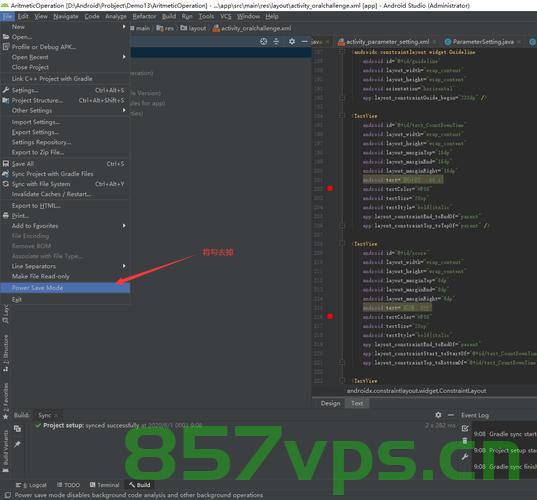Screen dimensions: 537x500
Task: Click project panel scroll-from-source icon
Action: [x=263, y=41]
